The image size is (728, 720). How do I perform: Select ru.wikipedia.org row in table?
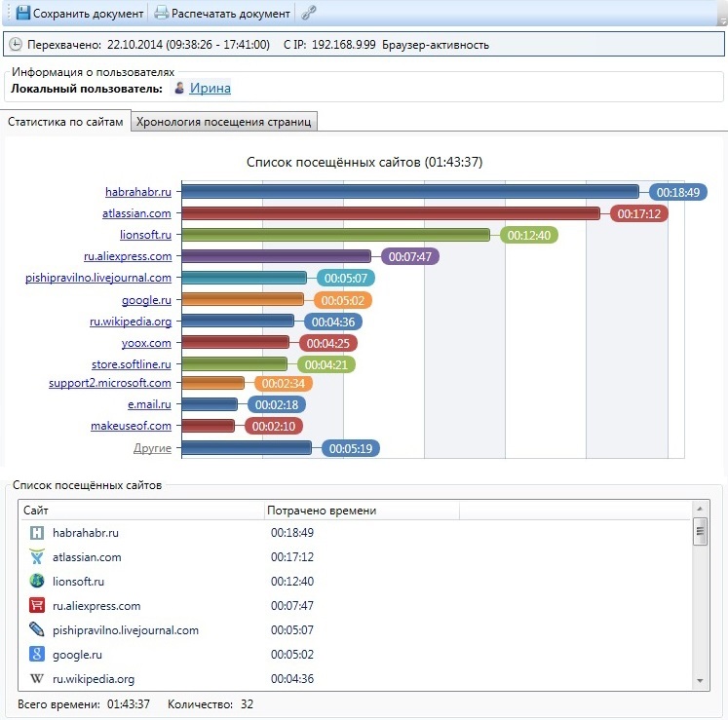355,679
